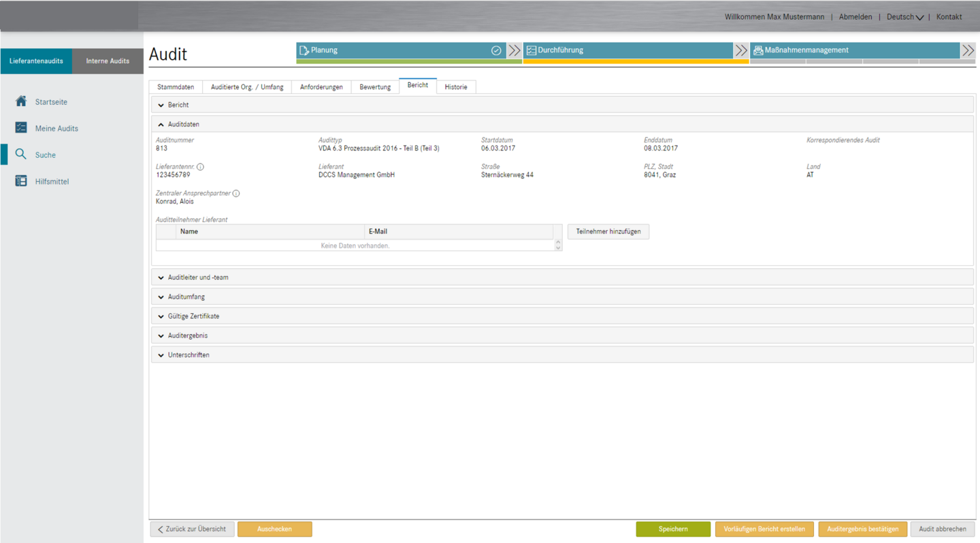Open Meine Audits checklist icon
Viewport: 980px width, 543px height.
point(21,128)
